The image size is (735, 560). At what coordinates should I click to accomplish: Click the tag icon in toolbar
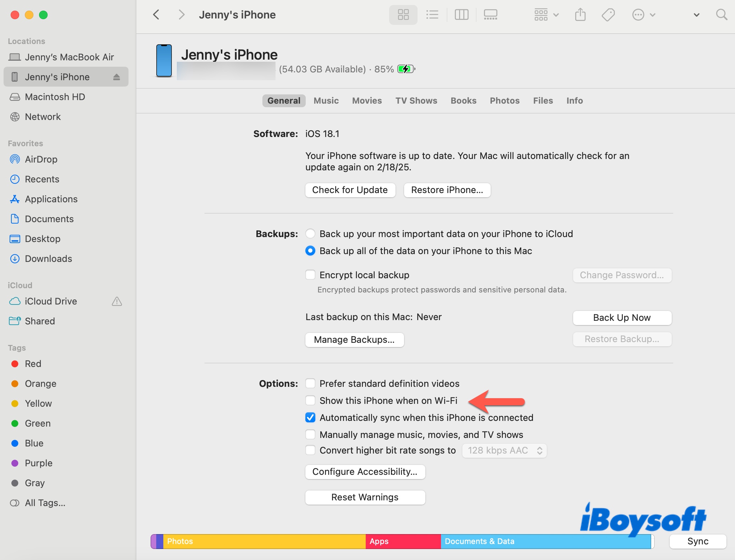point(608,15)
